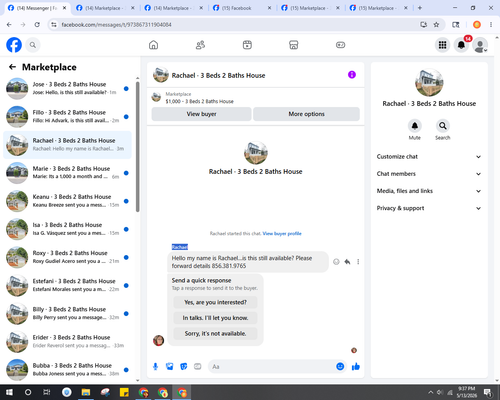Image resolution: width=500 pixels, height=400 pixels.
Task: Open the notifications bell
Action: coord(461,45)
